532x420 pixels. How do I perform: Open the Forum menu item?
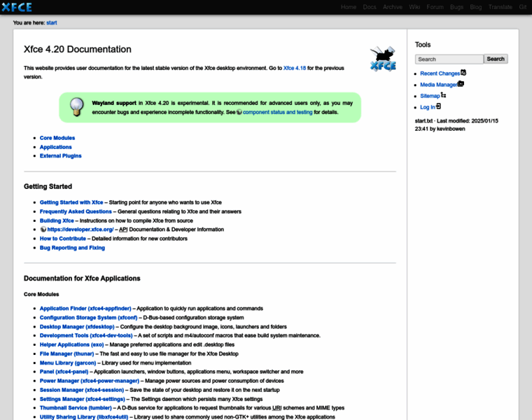(x=435, y=7)
